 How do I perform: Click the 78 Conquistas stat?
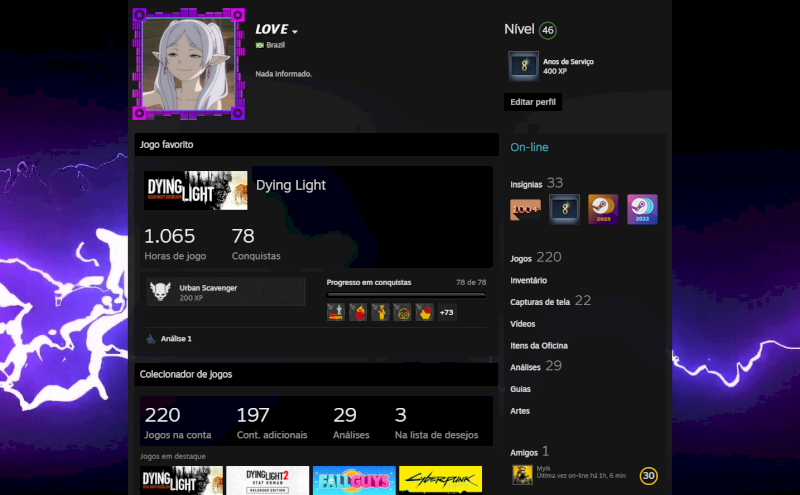click(256, 244)
